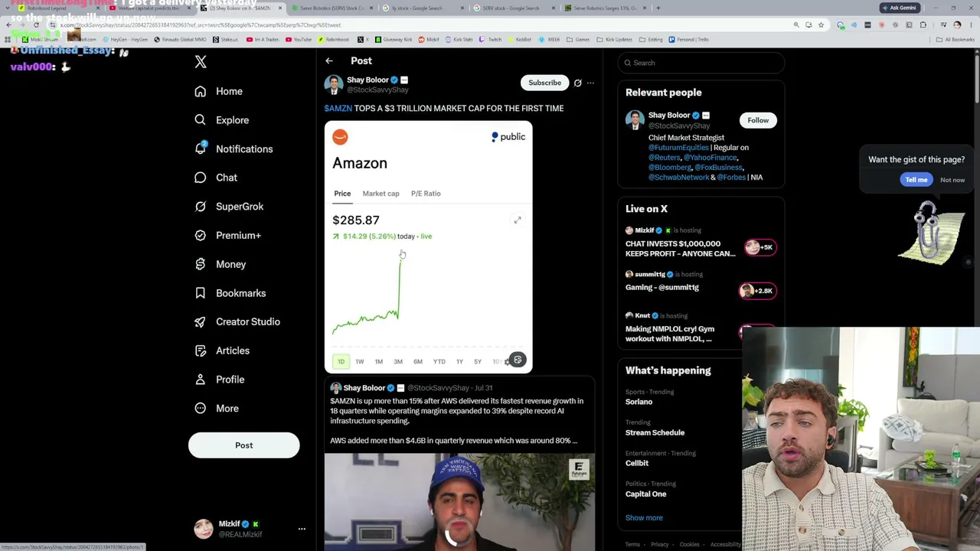The image size is (980, 551).
Task: Click the Ask Gemini button
Action: [x=900, y=8]
